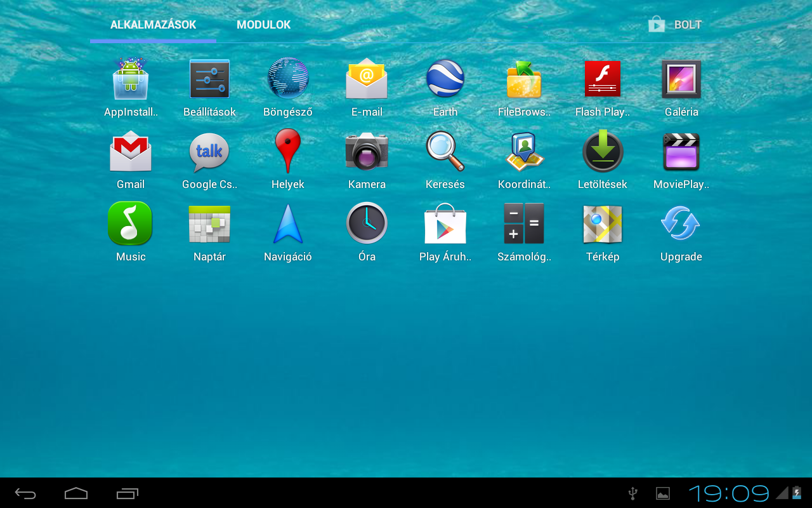Tap the Recent apps button
Screen dimensions: 812x508
pos(128,493)
